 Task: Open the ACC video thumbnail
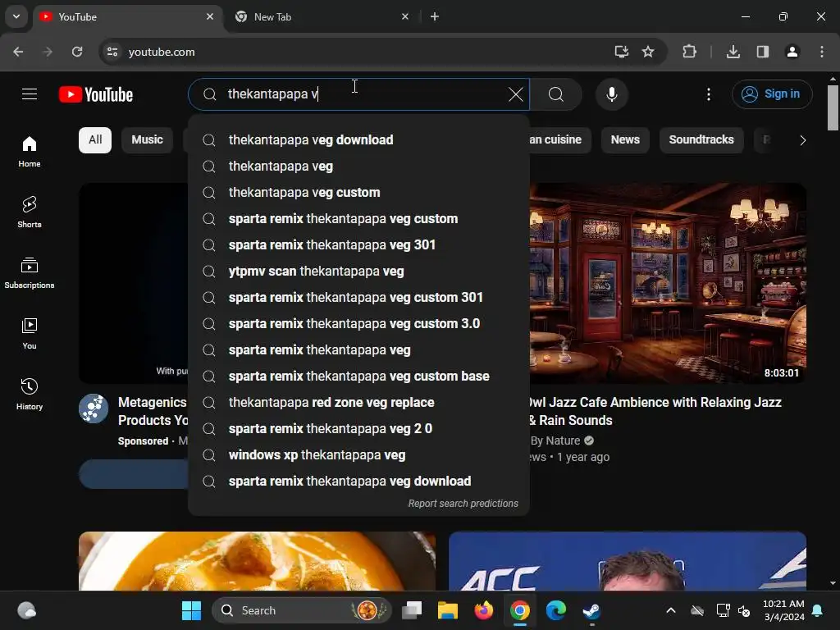(628, 561)
